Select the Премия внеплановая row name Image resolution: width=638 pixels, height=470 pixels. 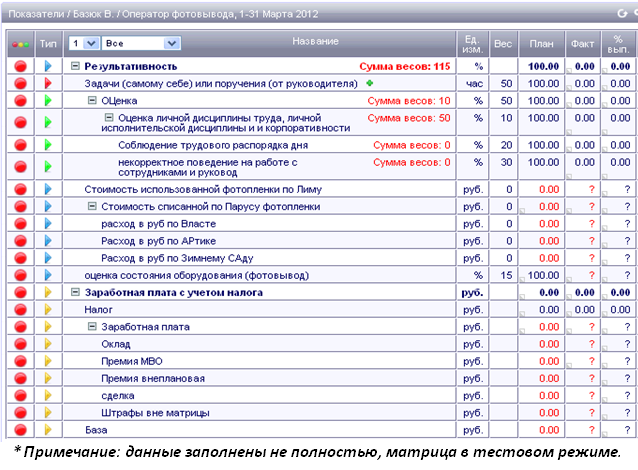point(153,378)
